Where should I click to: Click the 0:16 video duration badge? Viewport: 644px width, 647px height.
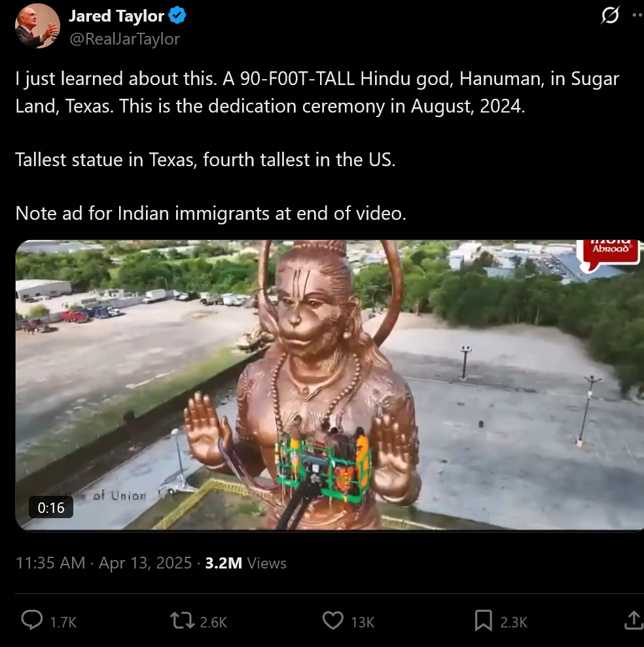pos(51,508)
